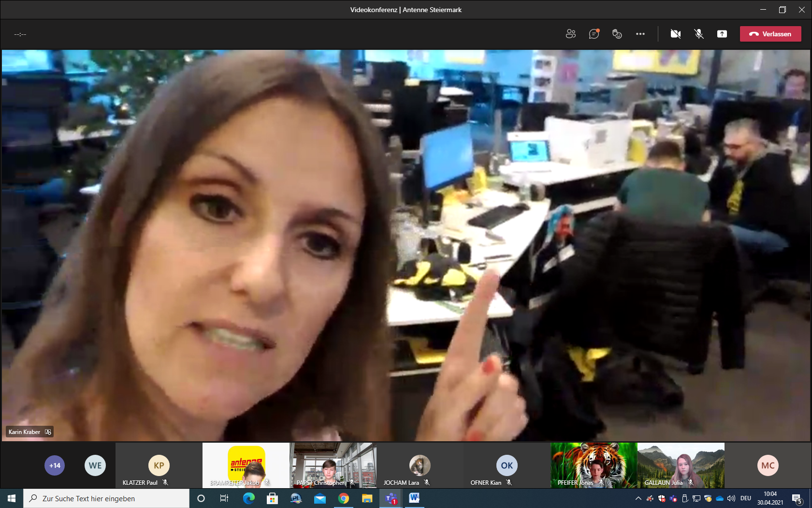
Task: Toggle the system volume icon in tray
Action: point(731,498)
